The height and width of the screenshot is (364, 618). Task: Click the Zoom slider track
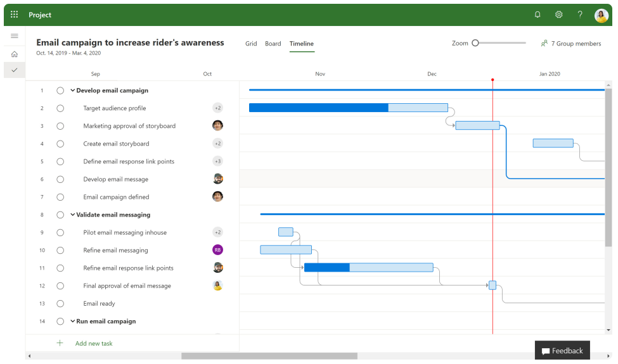click(x=501, y=43)
